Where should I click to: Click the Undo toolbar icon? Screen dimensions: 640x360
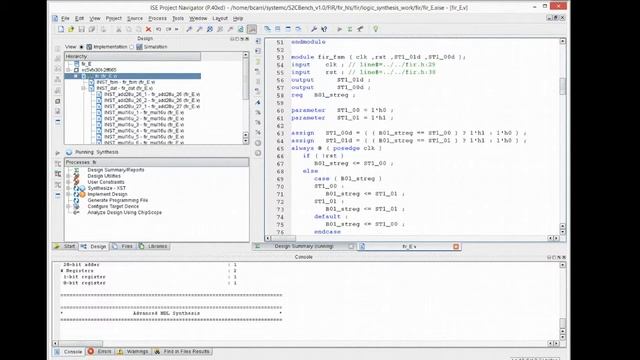(x=158, y=29)
